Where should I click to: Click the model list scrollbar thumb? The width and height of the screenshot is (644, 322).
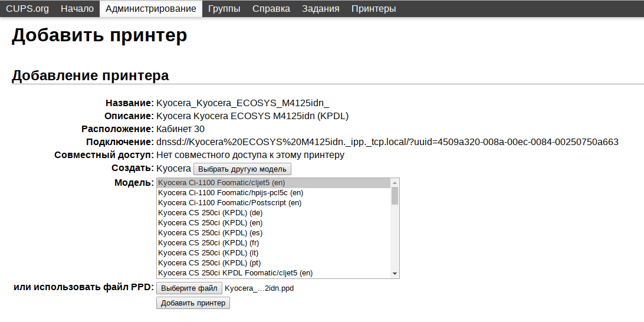pos(395,196)
